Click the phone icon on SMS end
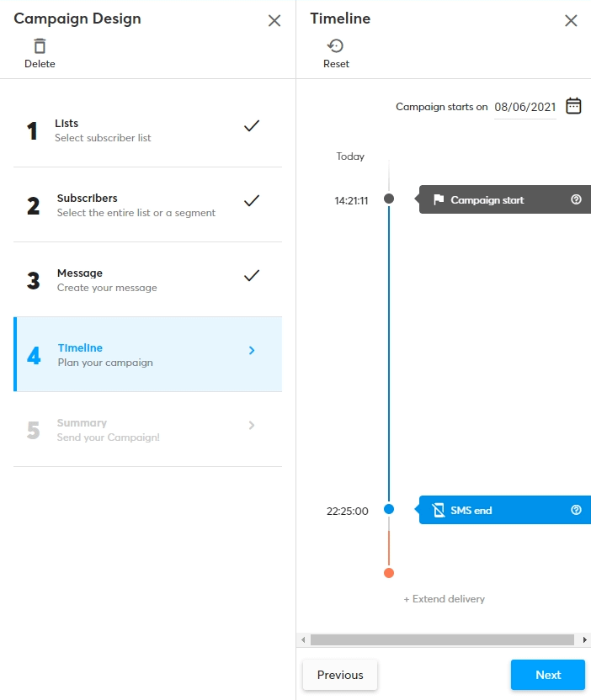 pos(438,510)
